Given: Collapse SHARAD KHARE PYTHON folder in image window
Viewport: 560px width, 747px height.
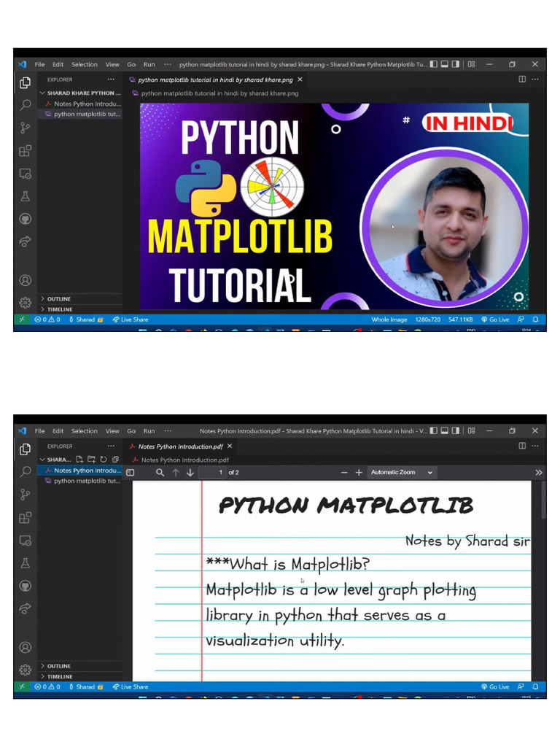Looking at the screenshot, I should tap(80, 93).
